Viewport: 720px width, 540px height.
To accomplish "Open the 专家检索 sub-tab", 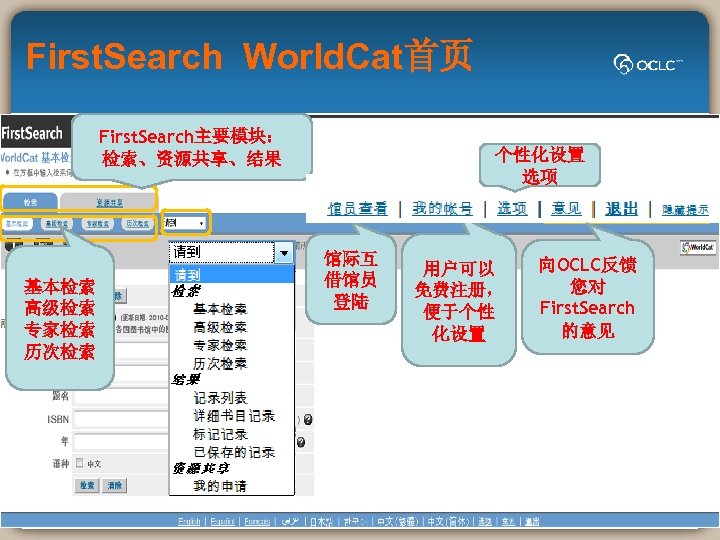I will tap(98, 224).
